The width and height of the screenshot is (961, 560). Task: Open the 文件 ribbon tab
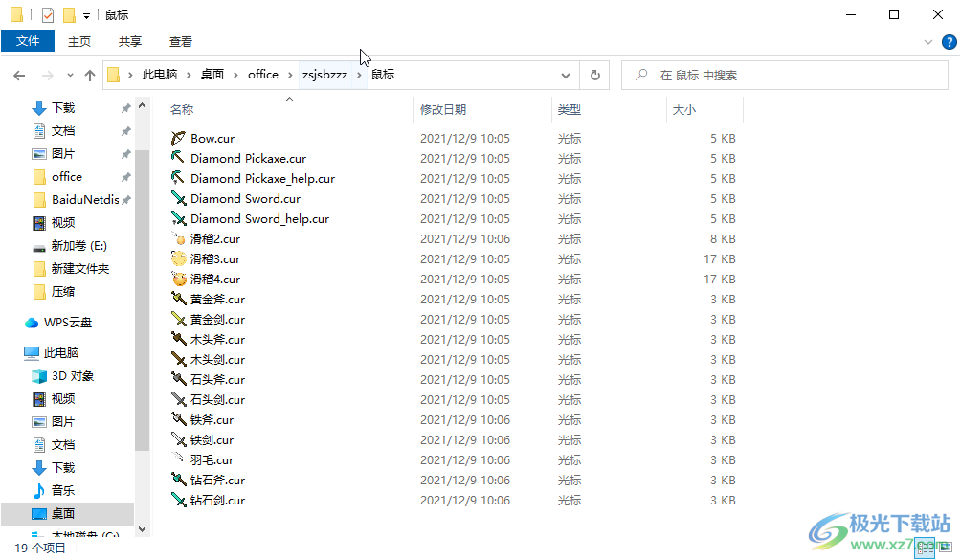click(28, 41)
